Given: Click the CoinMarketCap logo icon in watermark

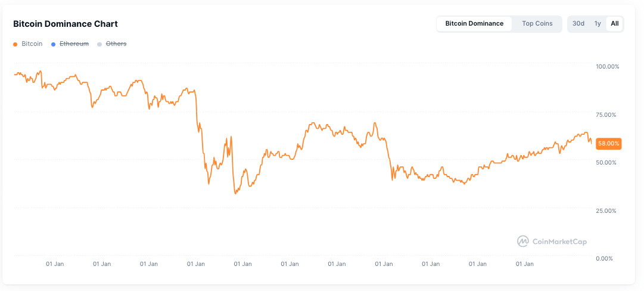Looking at the screenshot, I should 522,242.
